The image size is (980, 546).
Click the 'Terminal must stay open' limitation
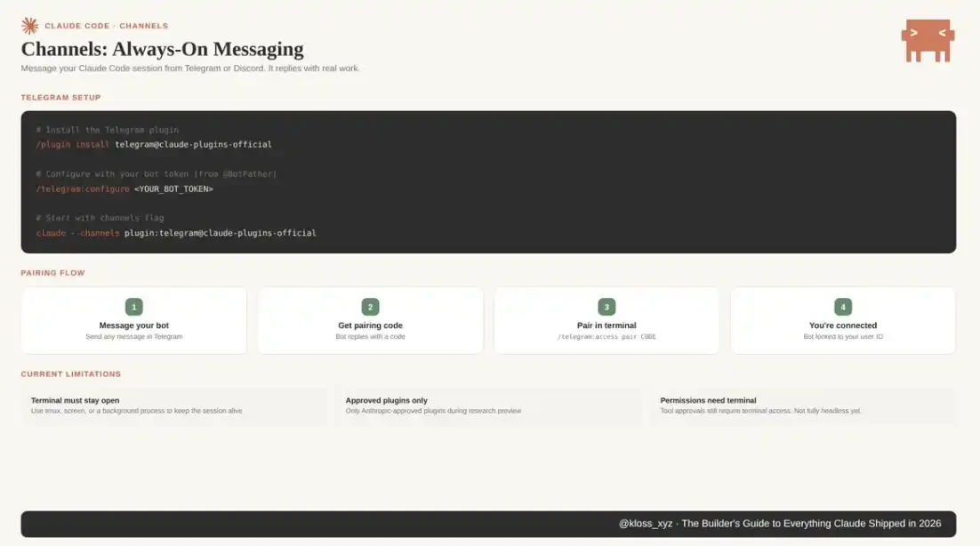76,400
